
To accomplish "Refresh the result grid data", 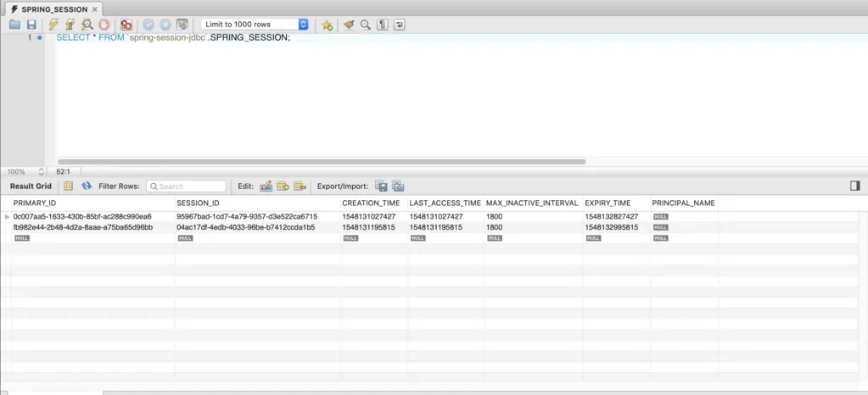I will tap(87, 186).
